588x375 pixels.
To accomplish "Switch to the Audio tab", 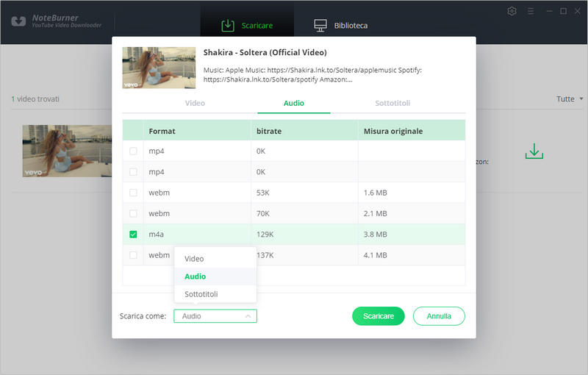I will [293, 103].
